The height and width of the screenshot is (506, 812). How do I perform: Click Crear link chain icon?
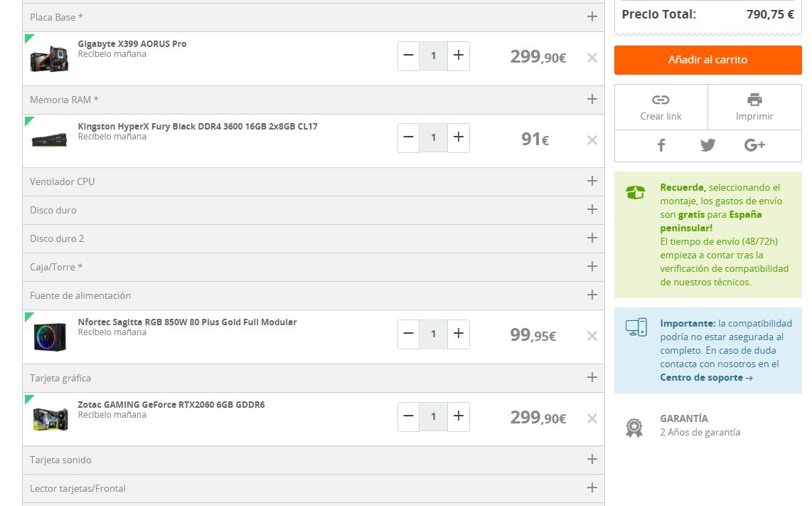(x=661, y=100)
